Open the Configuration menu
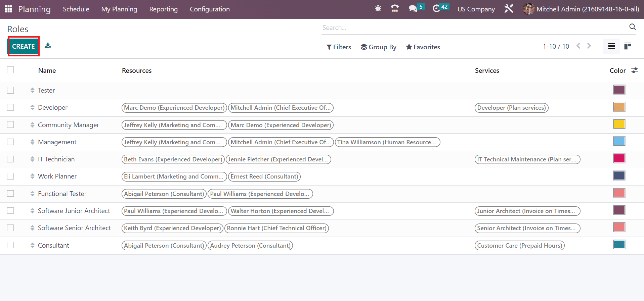 coord(210,9)
